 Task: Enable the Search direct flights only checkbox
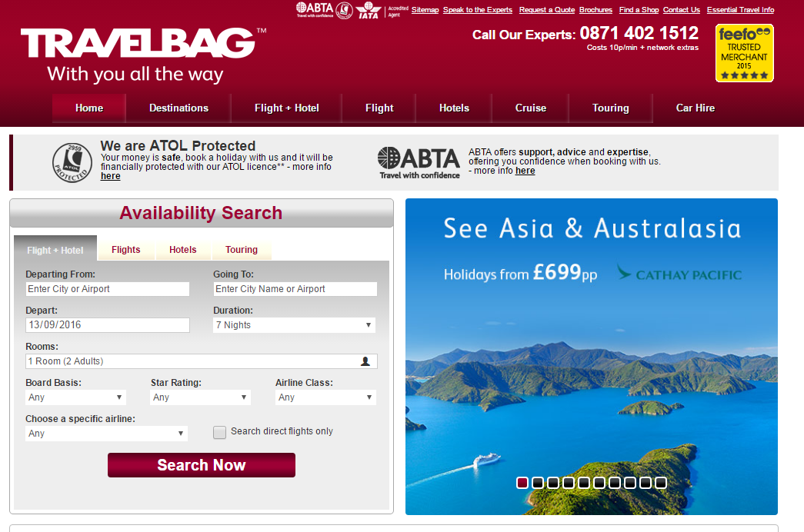219,432
